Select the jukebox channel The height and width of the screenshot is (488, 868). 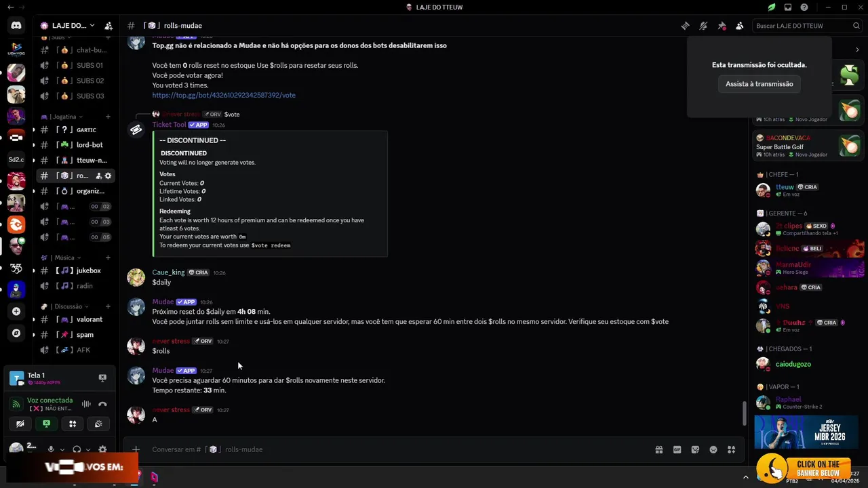[88, 270]
